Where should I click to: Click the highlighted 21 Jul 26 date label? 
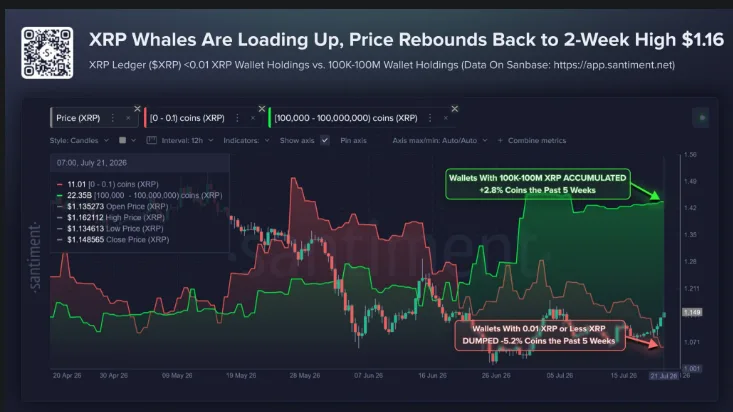pyautogui.click(x=664, y=376)
